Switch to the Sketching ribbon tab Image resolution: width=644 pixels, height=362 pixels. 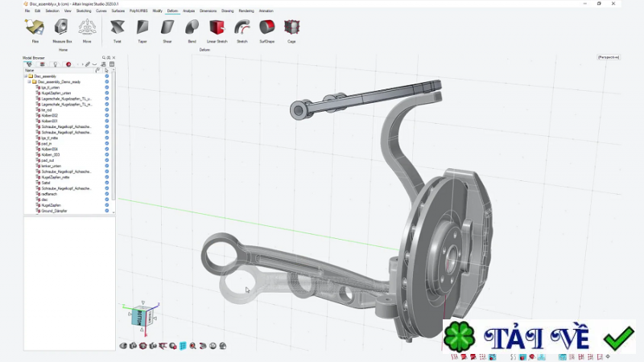pyautogui.click(x=84, y=11)
